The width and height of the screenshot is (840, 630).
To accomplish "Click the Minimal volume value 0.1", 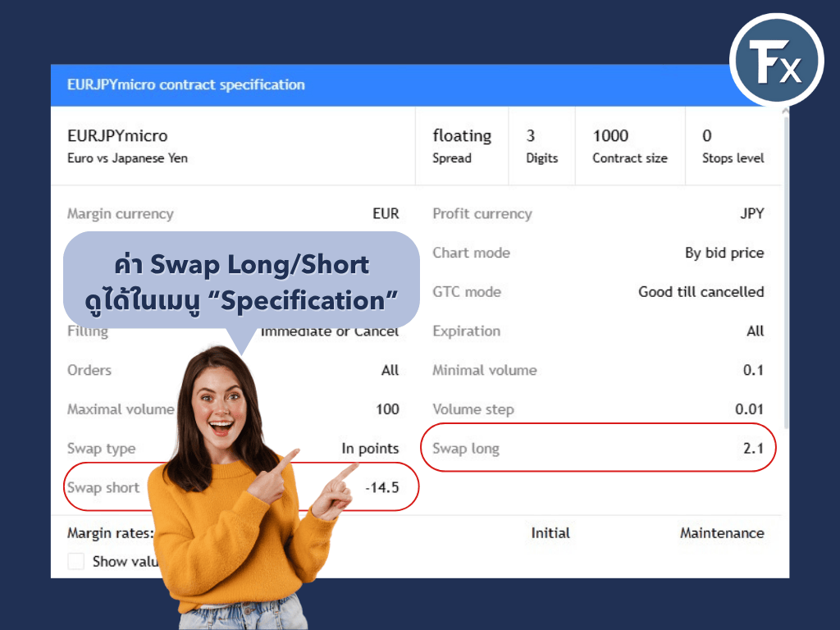I will (x=753, y=370).
